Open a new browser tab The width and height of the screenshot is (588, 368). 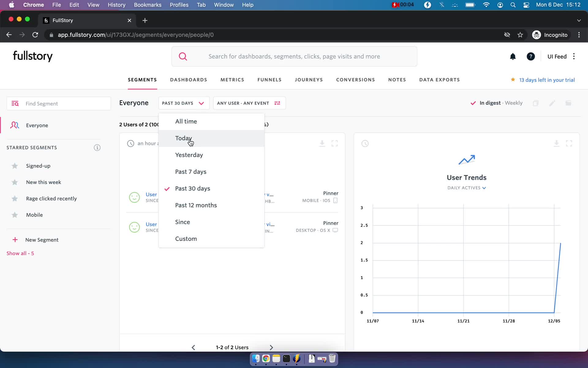tap(145, 20)
